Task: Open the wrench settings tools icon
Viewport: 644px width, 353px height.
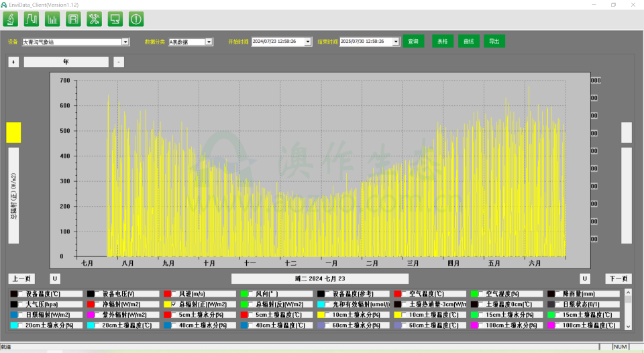Action: point(94,19)
